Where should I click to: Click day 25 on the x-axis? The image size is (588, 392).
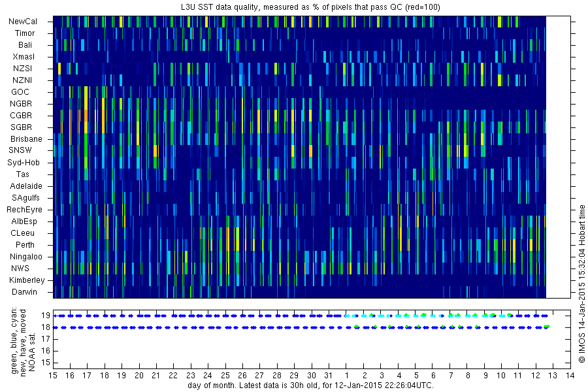[x=225, y=376]
